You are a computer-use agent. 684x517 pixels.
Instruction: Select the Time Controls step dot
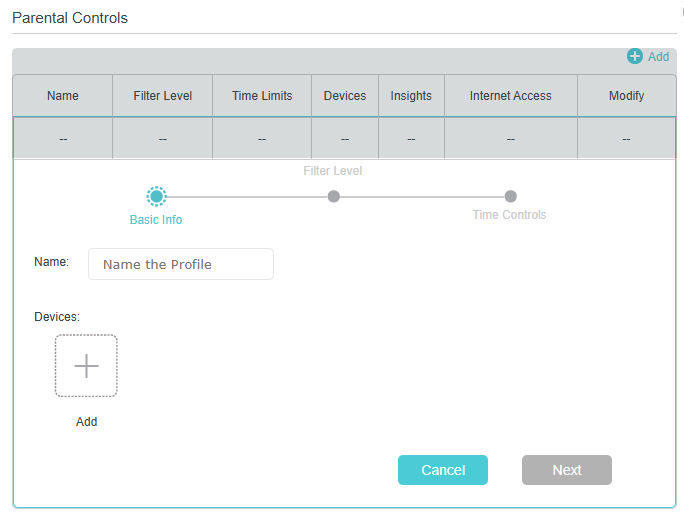coord(510,196)
